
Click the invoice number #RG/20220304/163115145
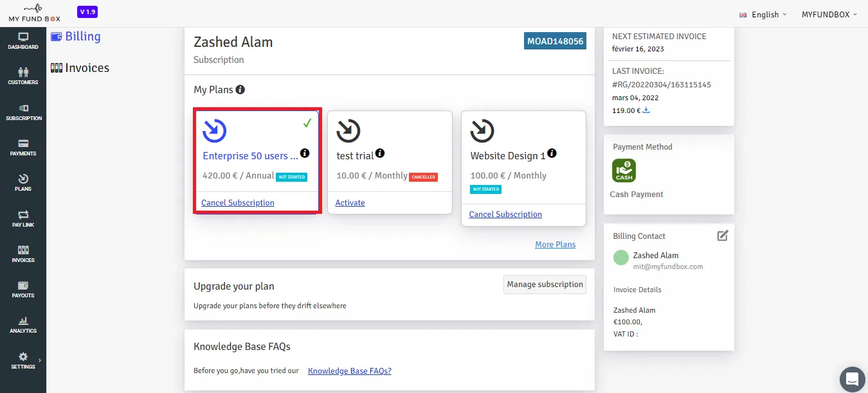coord(662,85)
